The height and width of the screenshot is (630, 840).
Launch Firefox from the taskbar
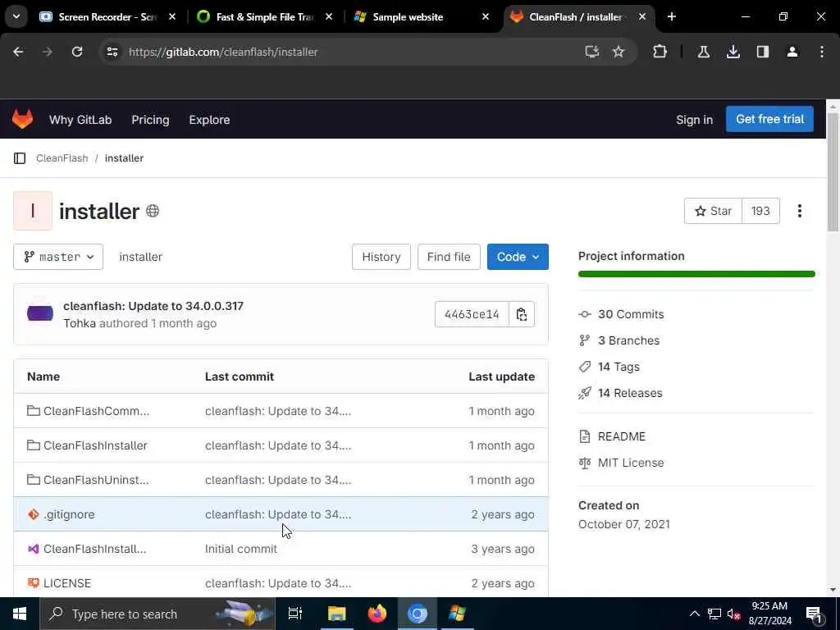[377, 614]
